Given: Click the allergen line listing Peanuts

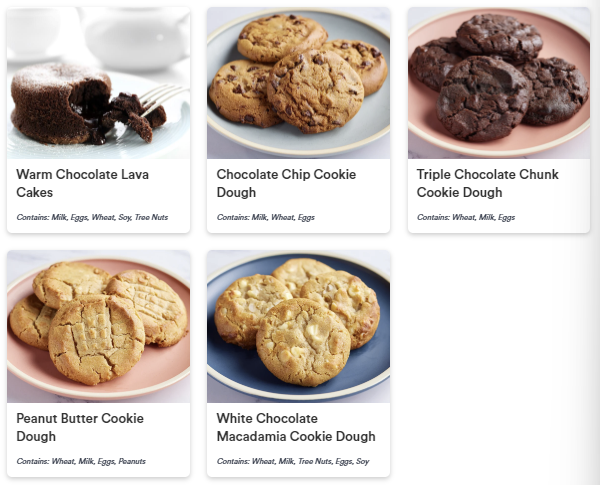Looking at the screenshot, I should (81, 461).
